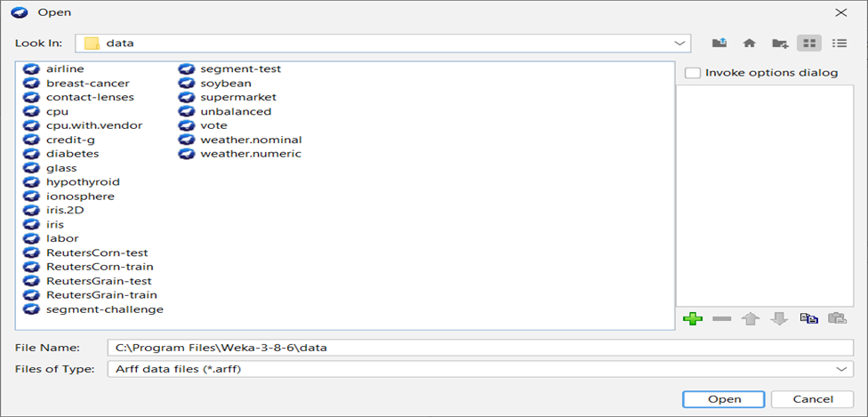Image resolution: width=868 pixels, height=417 pixels.
Task: Select the vote file name
Action: (x=213, y=125)
